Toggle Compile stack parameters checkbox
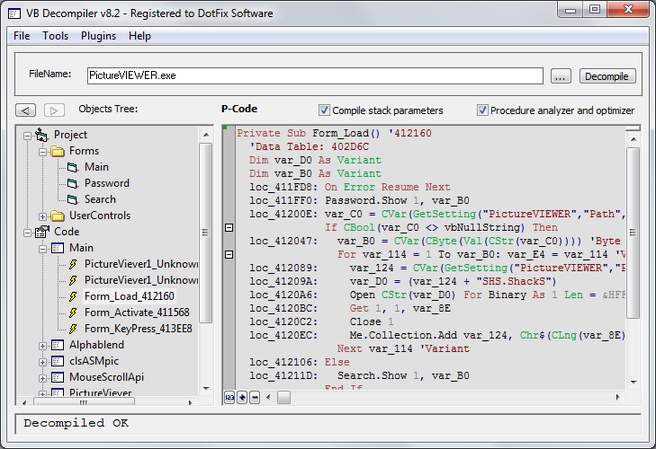 [x=324, y=110]
